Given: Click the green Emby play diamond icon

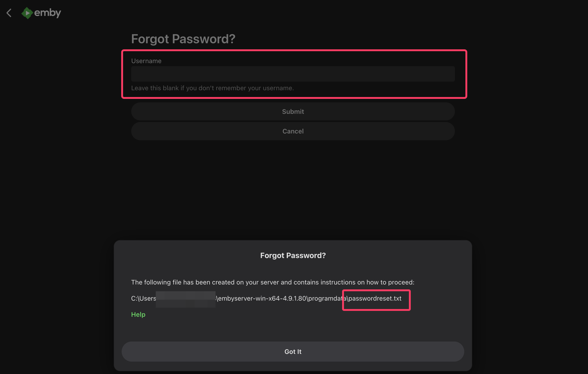Looking at the screenshot, I should click(x=27, y=13).
